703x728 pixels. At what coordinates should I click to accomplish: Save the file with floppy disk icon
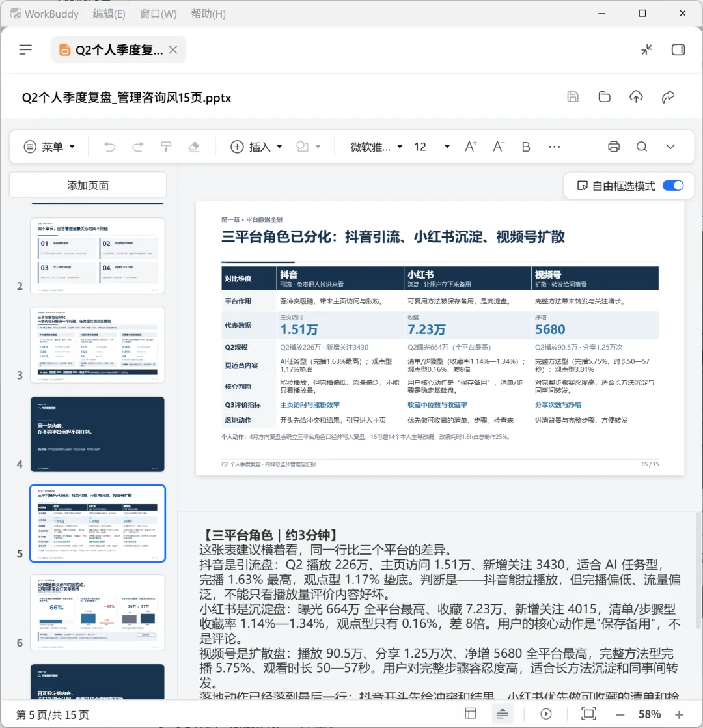[x=573, y=96]
